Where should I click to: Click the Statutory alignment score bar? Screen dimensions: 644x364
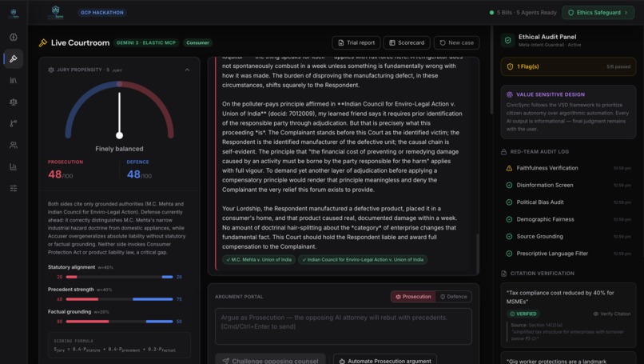(x=119, y=278)
